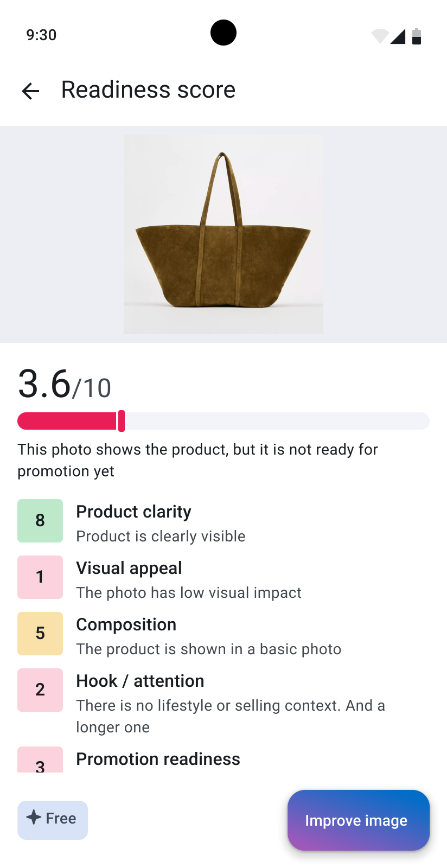The height and width of the screenshot is (868, 447).
Task: Tap the green score badge 8
Action: click(40, 521)
